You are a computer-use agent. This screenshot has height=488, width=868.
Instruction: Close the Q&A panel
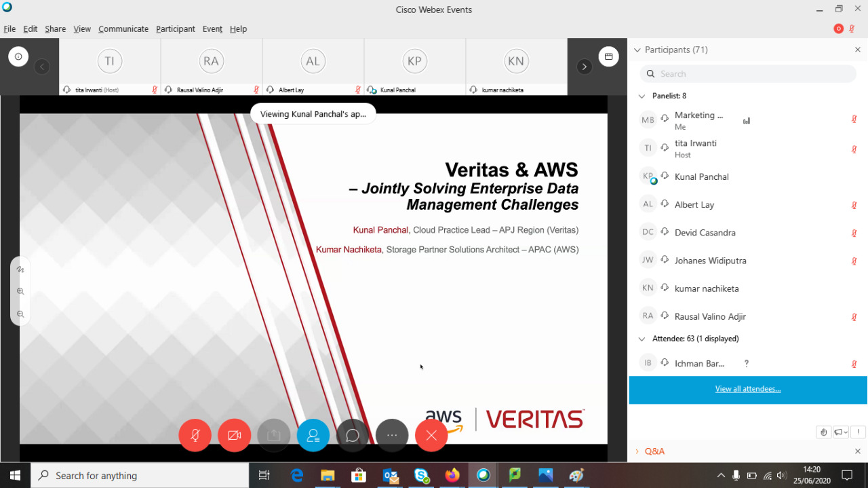point(858,451)
